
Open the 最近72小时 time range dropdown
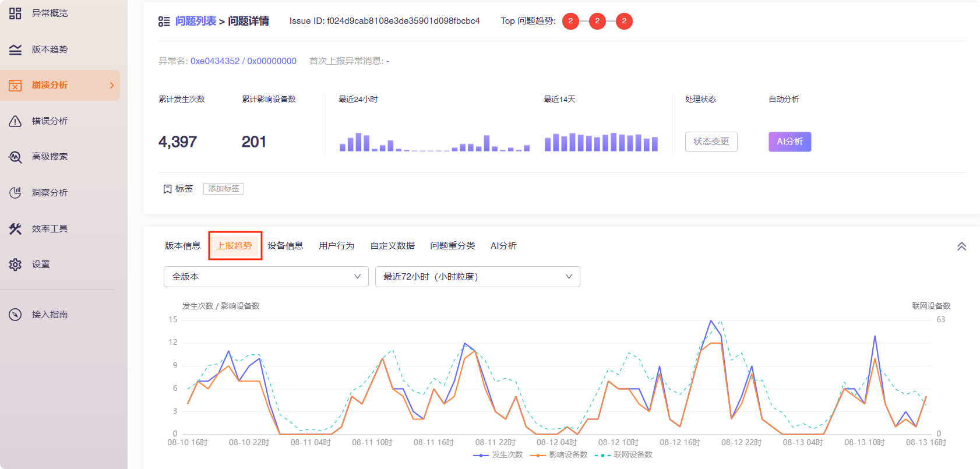coord(477,277)
